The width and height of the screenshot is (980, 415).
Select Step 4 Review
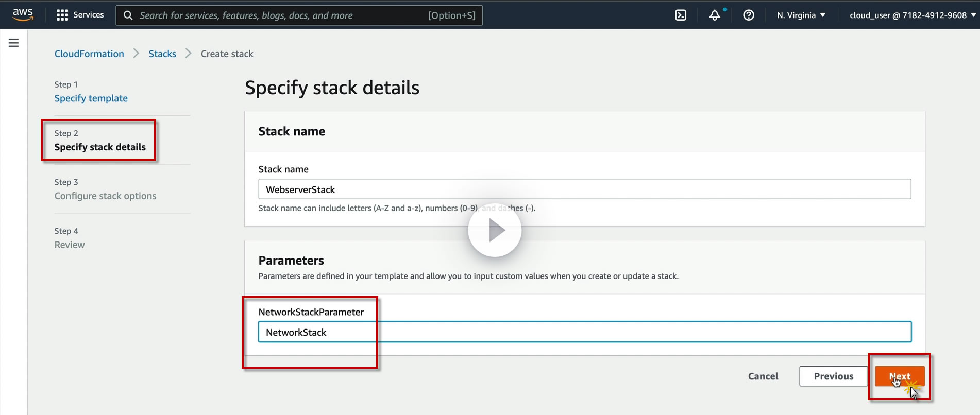point(70,245)
